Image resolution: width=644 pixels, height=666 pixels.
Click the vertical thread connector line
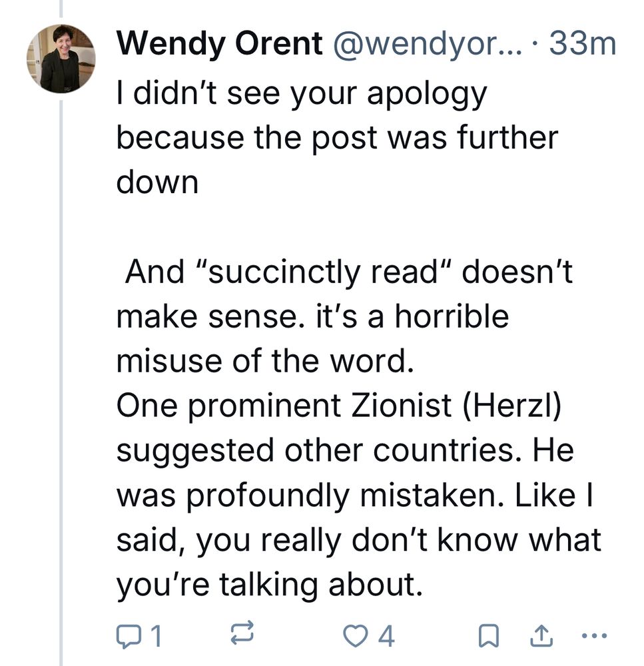click(x=61, y=373)
